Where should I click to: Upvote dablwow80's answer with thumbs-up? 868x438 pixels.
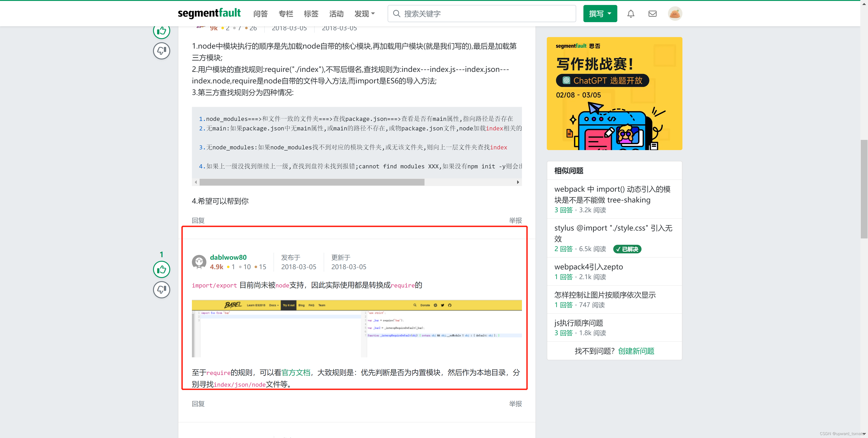pyautogui.click(x=161, y=269)
